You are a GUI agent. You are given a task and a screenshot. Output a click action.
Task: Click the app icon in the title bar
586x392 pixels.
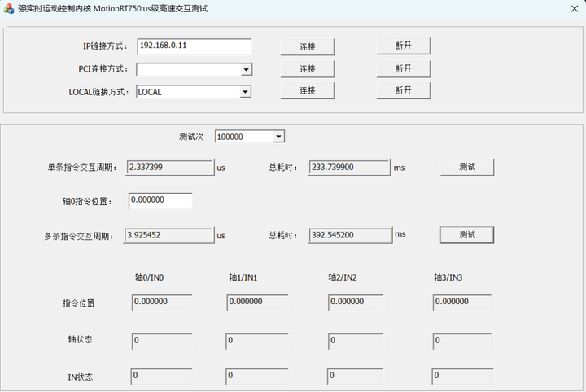9,7
